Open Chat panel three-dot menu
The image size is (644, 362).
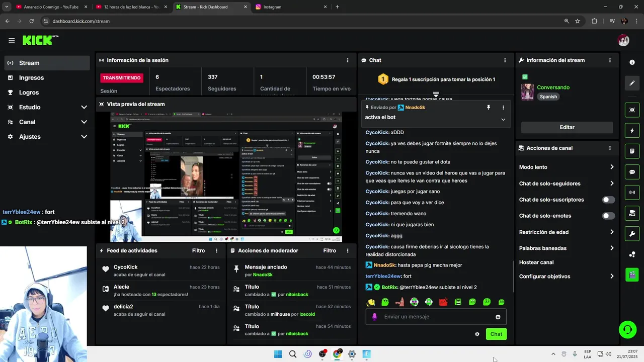pos(505,60)
